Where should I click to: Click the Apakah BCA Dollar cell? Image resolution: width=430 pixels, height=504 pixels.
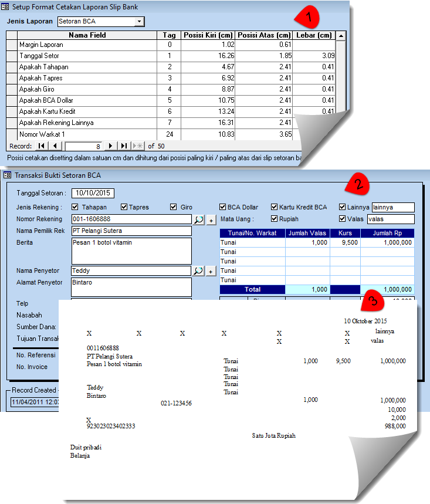[87, 100]
